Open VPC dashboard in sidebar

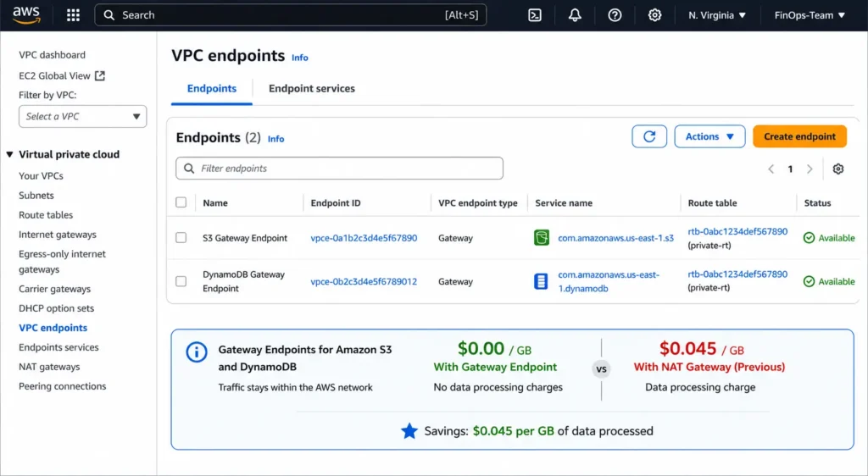(x=52, y=55)
